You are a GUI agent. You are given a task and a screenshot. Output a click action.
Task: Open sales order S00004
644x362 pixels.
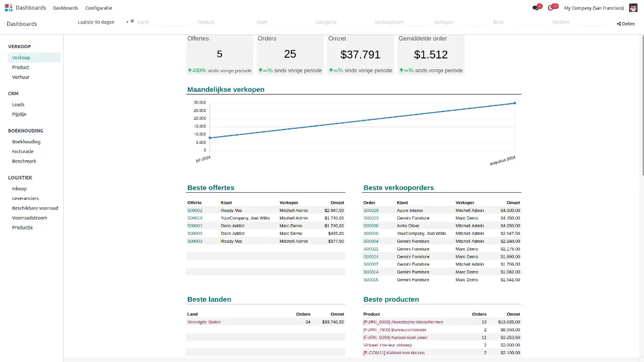(x=371, y=241)
